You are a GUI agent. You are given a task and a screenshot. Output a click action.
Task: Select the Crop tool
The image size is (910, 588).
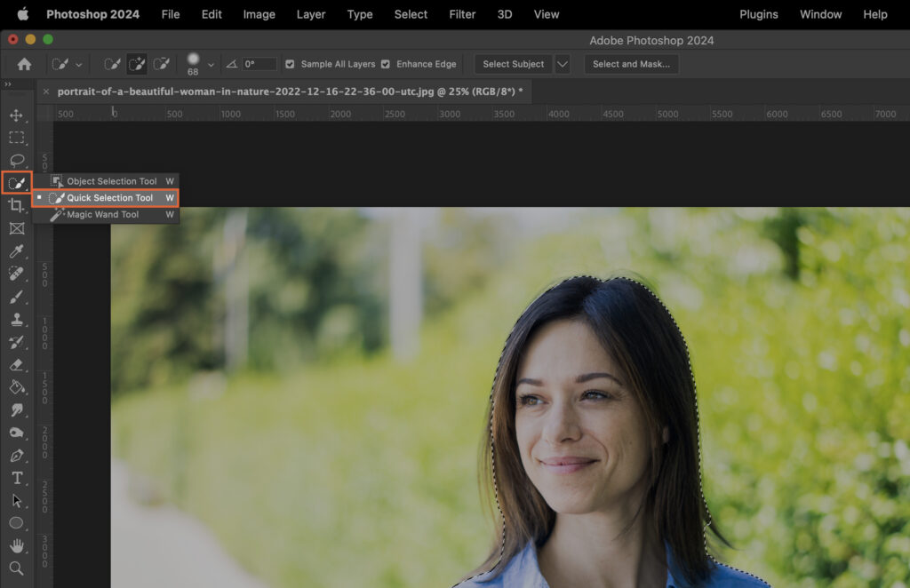point(16,205)
